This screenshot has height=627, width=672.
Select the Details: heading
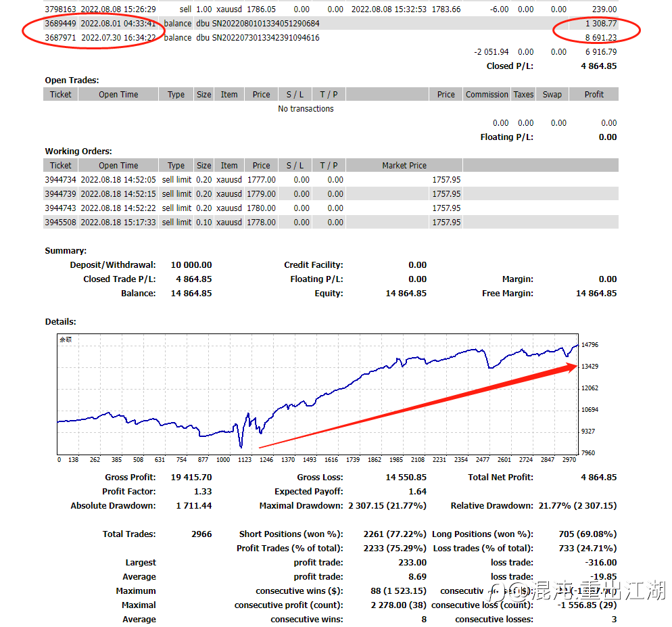pyautogui.click(x=60, y=321)
